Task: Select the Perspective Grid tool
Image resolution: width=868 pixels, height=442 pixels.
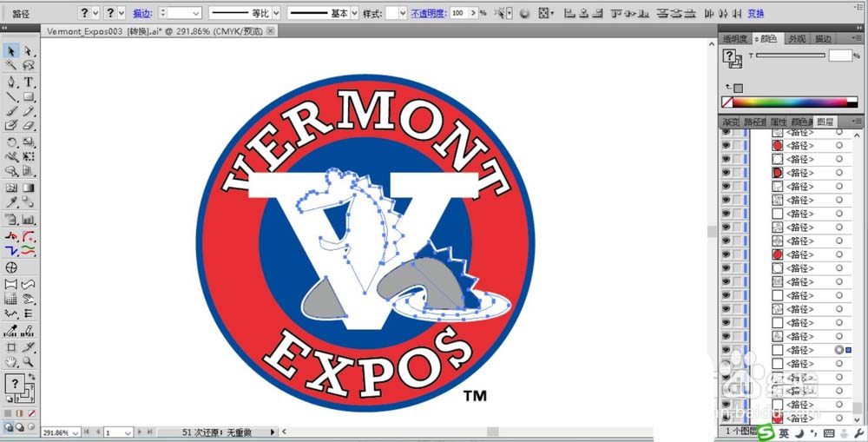Action: pyautogui.click(x=29, y=171)
